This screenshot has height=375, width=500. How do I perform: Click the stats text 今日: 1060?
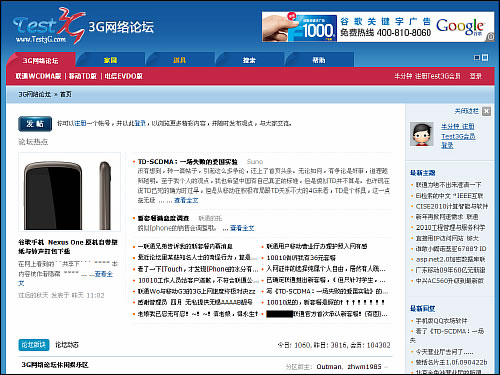294,345
